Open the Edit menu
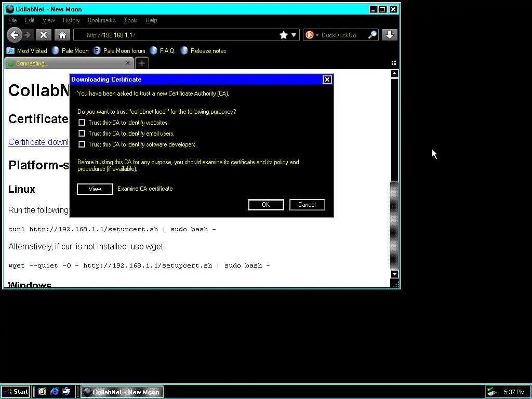Viewport: 532px width, 399px height. click(30, 20)
